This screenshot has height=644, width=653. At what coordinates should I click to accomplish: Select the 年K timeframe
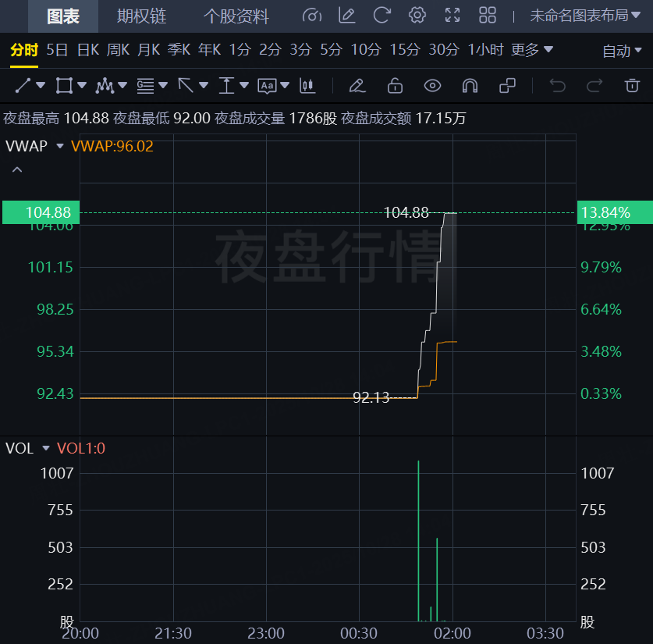[x=210, y=50]
